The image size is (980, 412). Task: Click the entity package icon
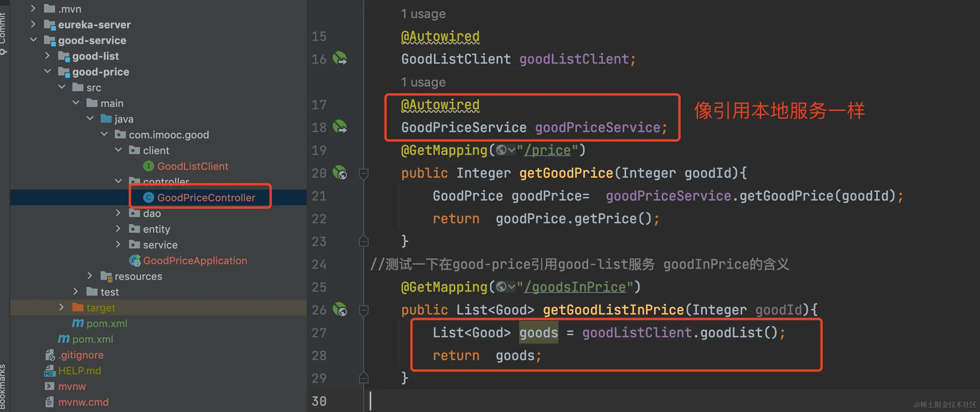(x=134, y=229)
